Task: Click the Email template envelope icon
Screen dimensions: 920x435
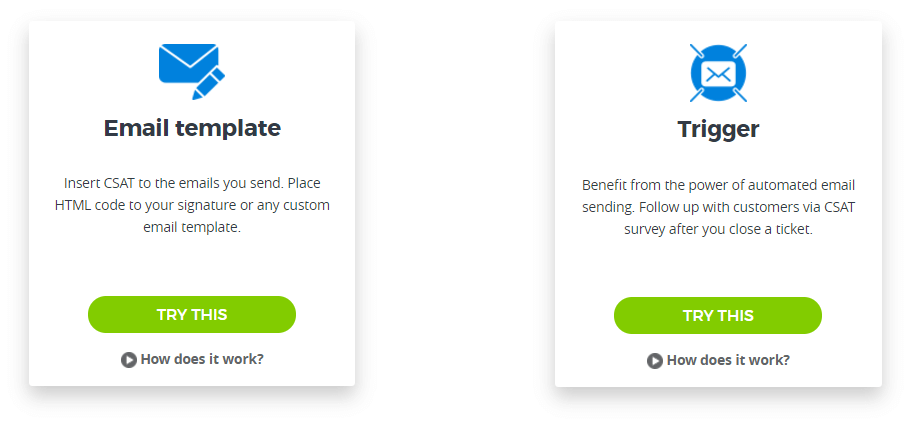Action: tap(191, 71)
